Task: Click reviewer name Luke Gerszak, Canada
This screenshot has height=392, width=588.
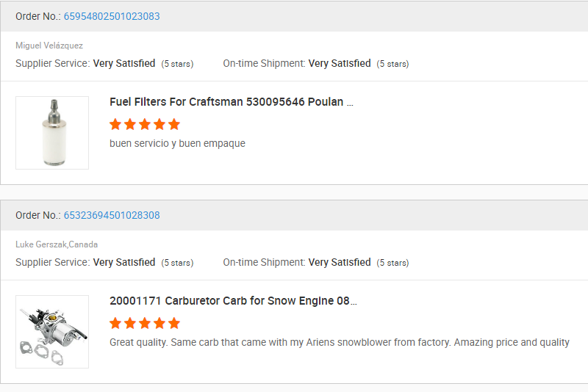Action: pos(57,244)
